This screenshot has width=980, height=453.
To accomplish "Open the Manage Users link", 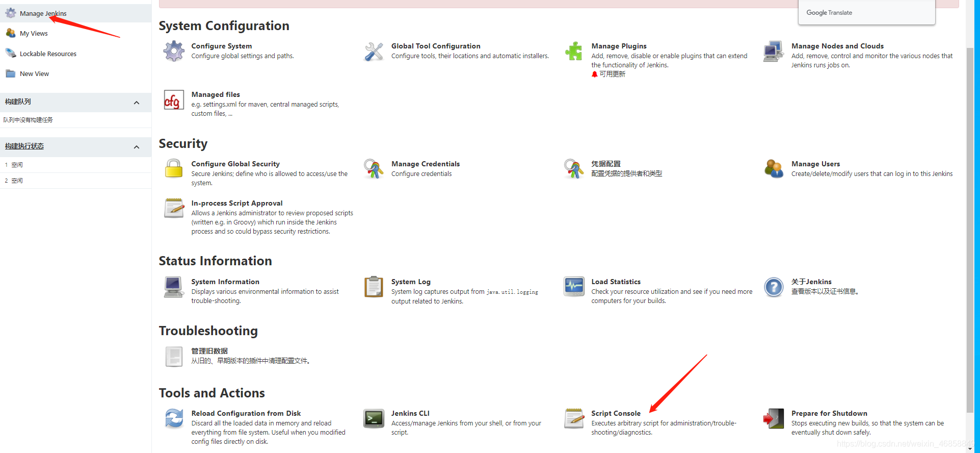I will tap(815, 164).
